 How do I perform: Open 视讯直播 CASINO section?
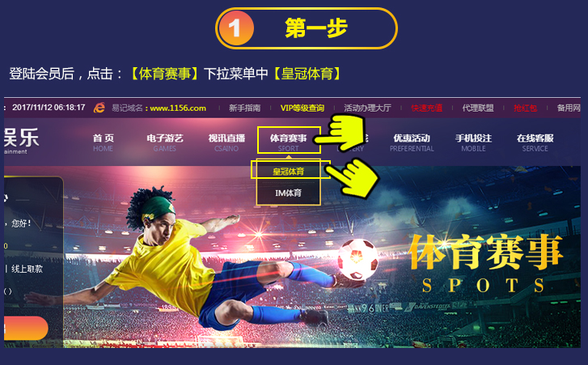click(x=226, y=142)
